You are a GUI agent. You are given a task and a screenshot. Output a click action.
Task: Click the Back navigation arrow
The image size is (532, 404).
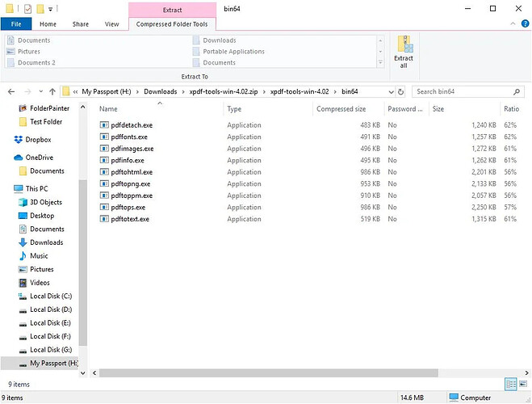(11, 91)
